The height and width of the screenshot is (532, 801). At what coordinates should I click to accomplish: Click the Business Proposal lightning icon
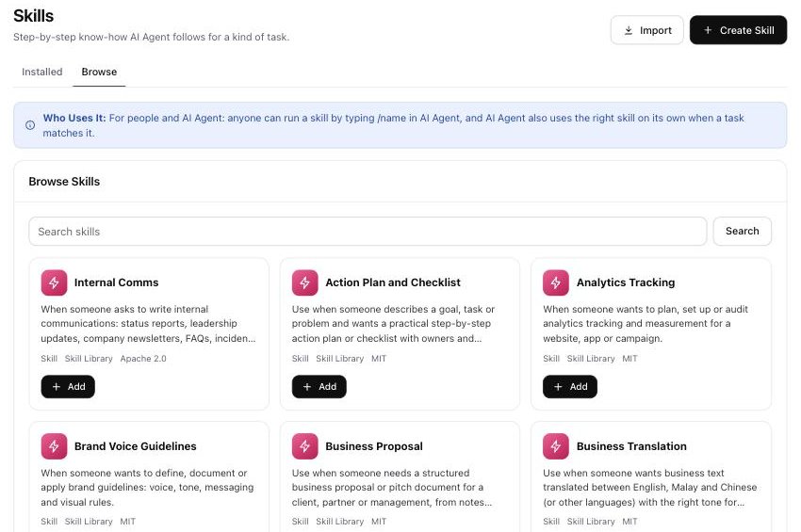pos(305,446)
